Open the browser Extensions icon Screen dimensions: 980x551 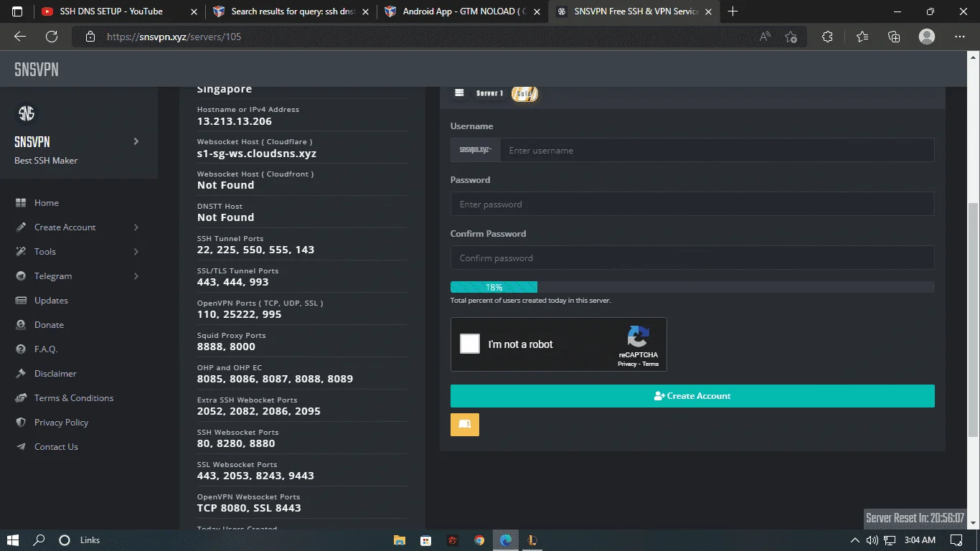pyautogui.click(x=827, y=37)
